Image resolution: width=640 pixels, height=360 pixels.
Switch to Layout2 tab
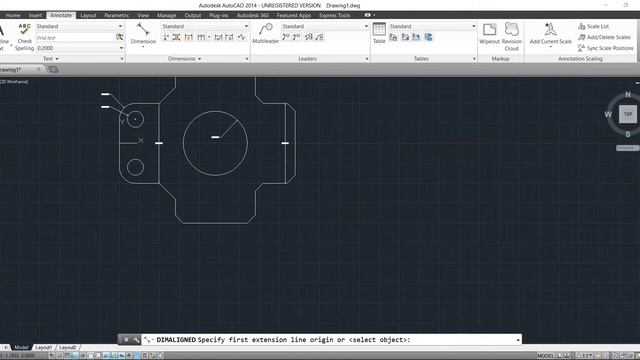tap(67, 347)
